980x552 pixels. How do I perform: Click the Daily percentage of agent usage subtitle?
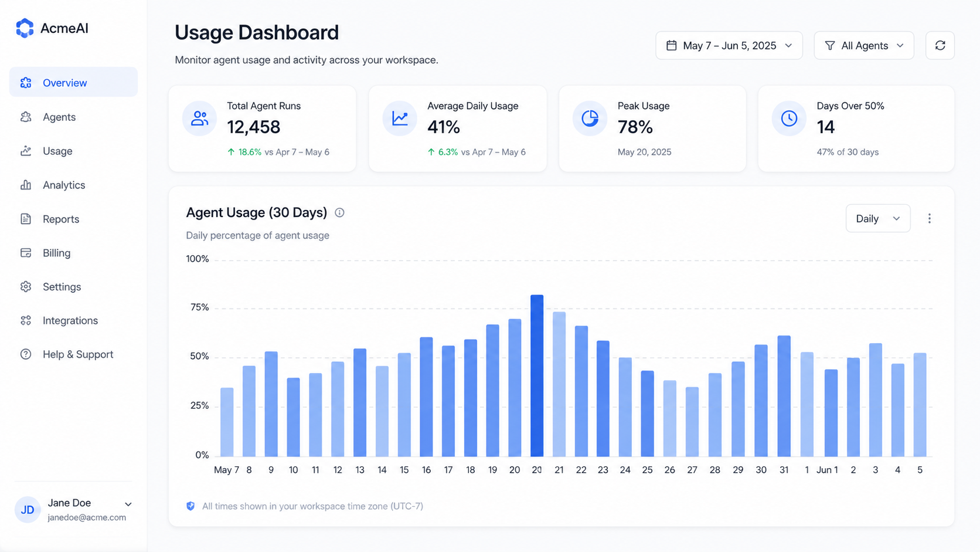(x=258, y=235)
